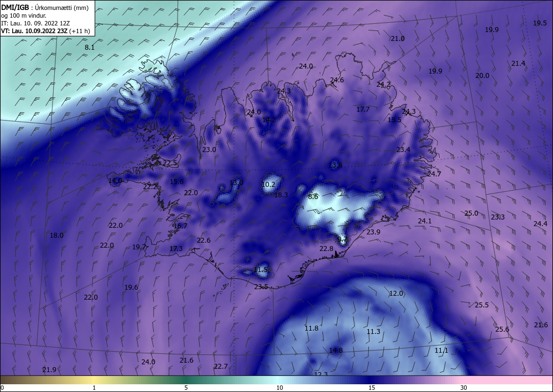Click the map value 24.4
This screenshot has height=392, width=553.
click(x=540, y=223)
